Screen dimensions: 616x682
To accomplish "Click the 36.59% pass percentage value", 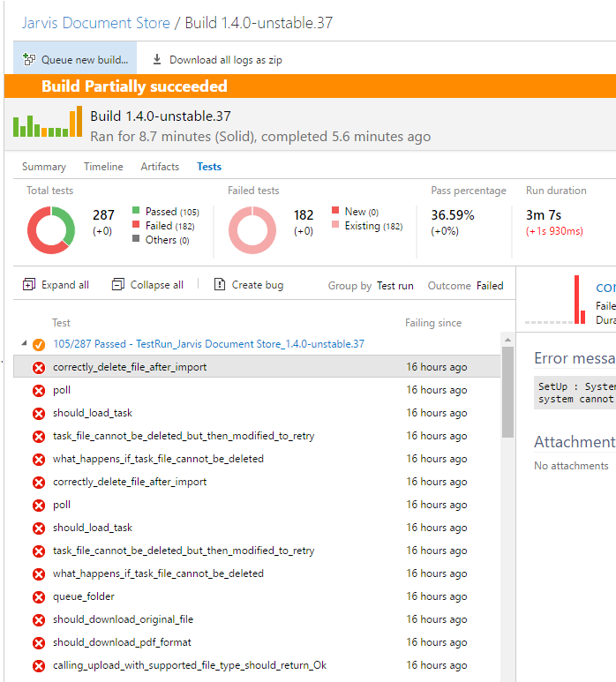I will point(453,215).
